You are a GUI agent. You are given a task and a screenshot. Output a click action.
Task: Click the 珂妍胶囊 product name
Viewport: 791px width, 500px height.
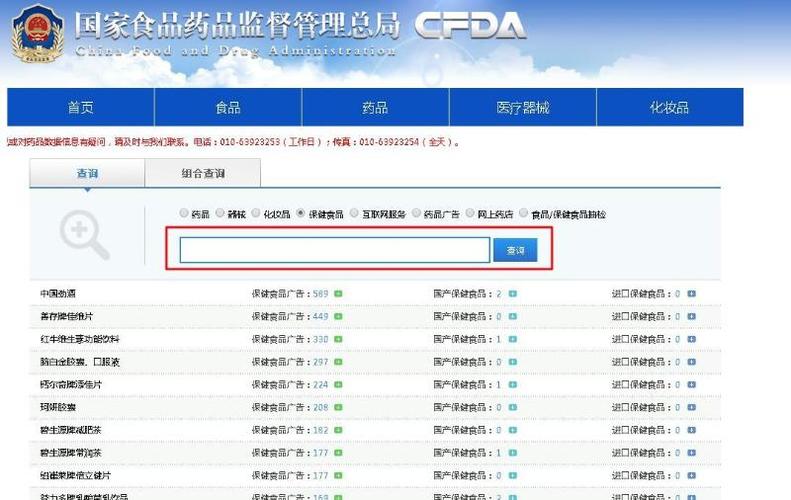tap(58, 407)
